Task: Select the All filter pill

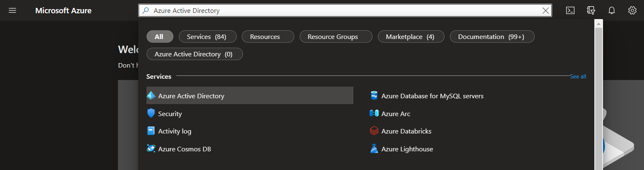Action: (x=159, y=36)
